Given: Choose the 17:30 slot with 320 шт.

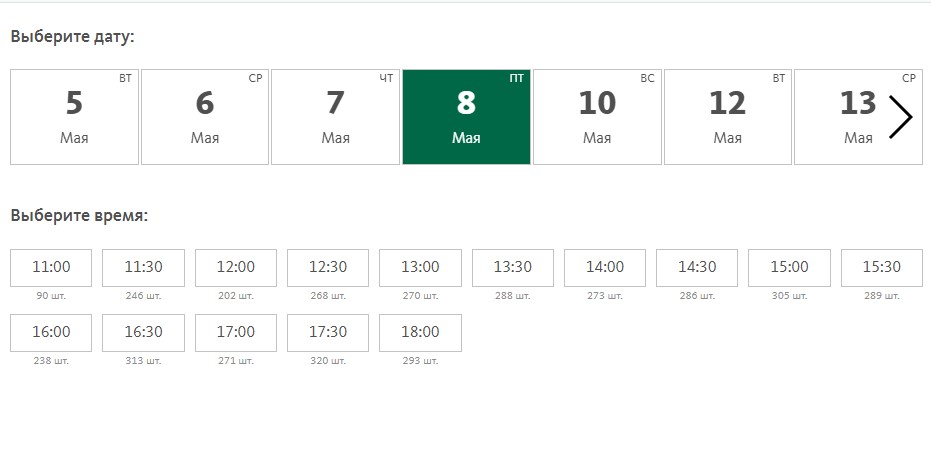Looking at the screenshot, I should (x=328, y=332).
